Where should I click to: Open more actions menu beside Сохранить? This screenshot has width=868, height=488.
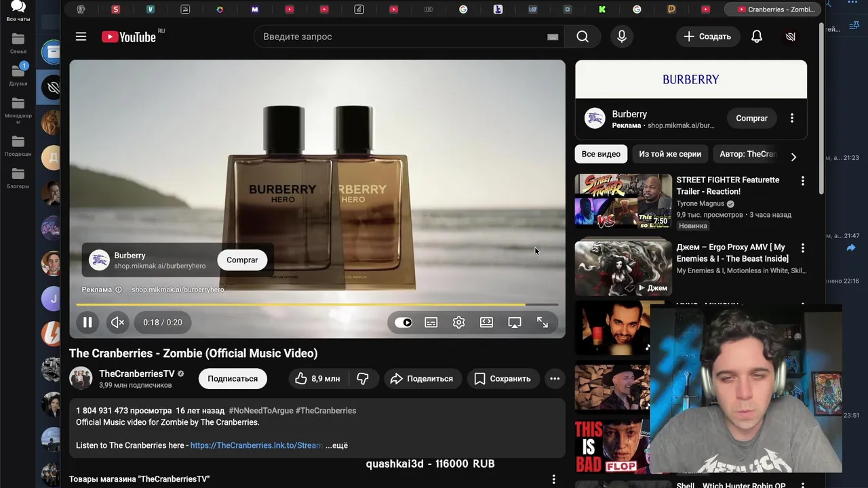click(x=555, y=379)
